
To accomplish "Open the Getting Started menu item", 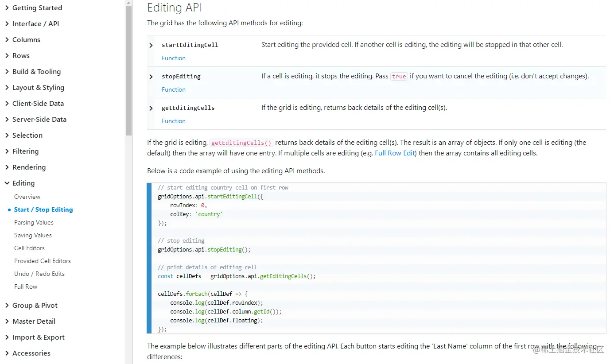I will coord(37,8).
